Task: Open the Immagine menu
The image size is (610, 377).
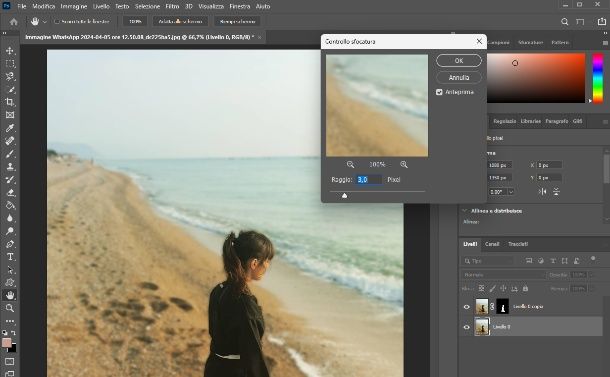Action: pos(74,6)
